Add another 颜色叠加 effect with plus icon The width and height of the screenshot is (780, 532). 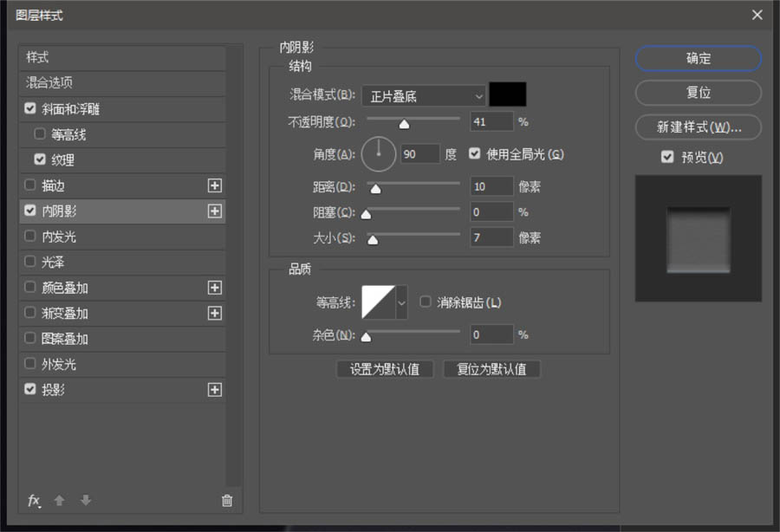tap(214, 288)
